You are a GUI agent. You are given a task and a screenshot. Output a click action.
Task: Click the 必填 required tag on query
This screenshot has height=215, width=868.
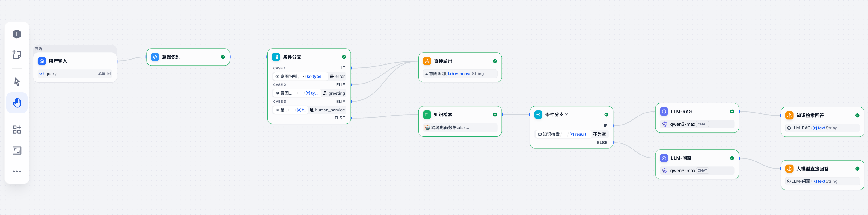(101, 74)
